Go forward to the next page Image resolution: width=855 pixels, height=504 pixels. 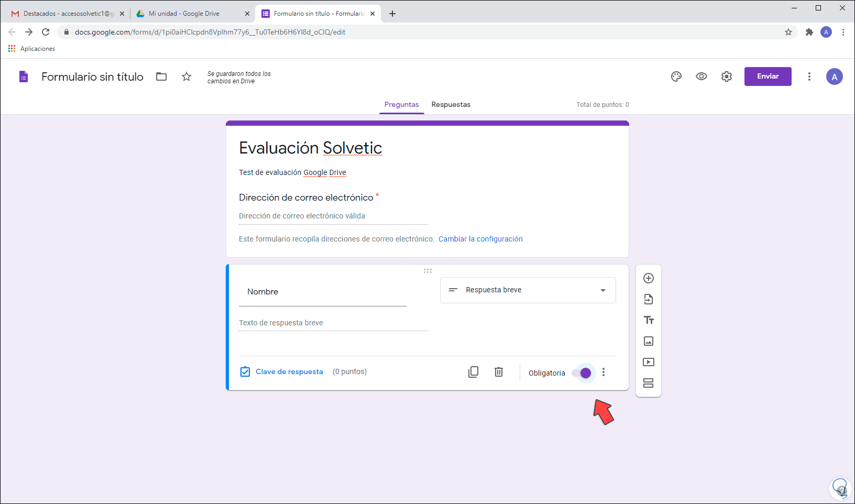[x=29, y=32]
